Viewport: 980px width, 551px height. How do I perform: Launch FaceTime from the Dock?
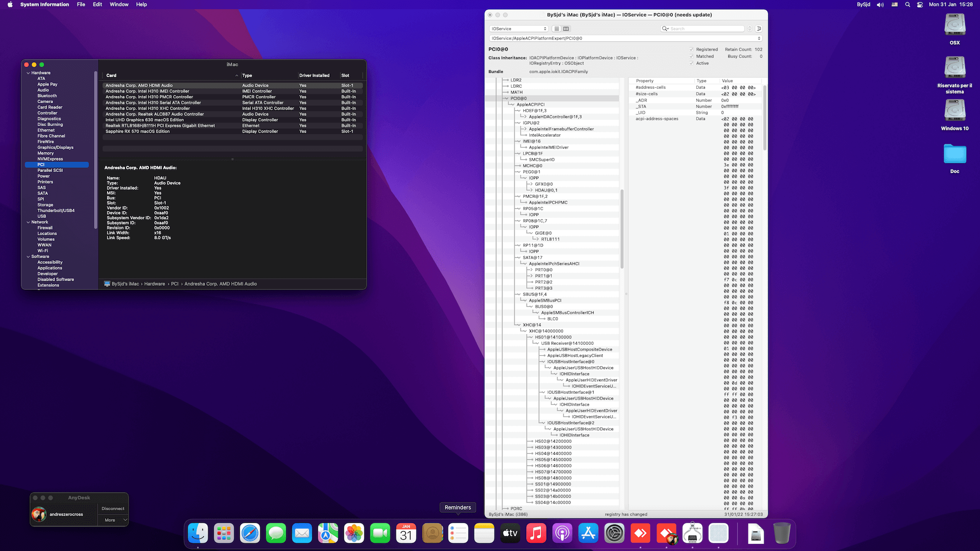pos(380,534)
